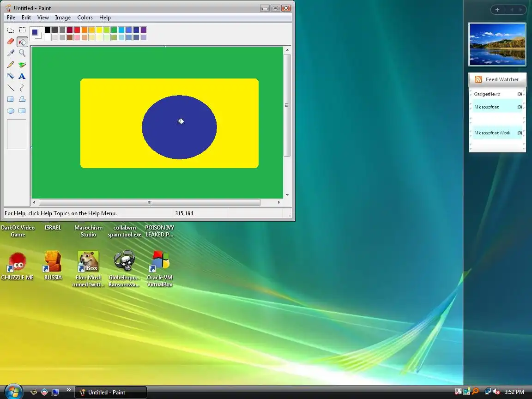532x399 pixels.
Task: Select the Pencil tool
Action: [x=11, y=65]
